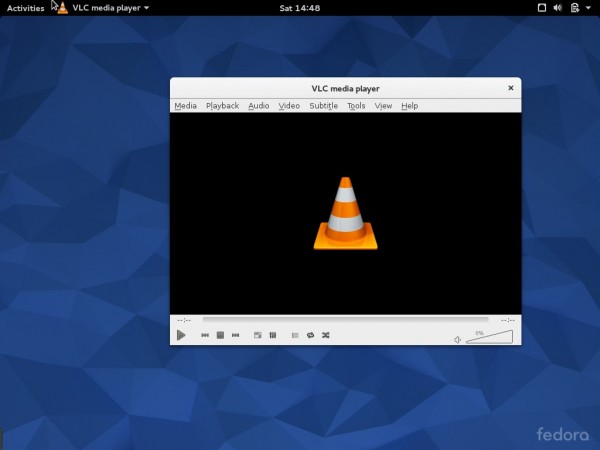Show extended settings icon

[x=272, y=335]
